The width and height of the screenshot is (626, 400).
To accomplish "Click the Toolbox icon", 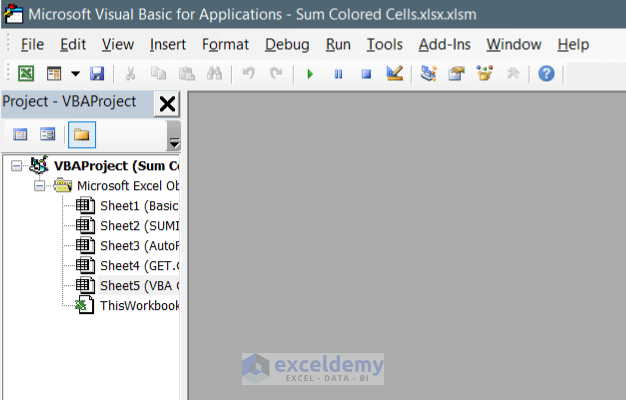I will (x=513, y=73).
